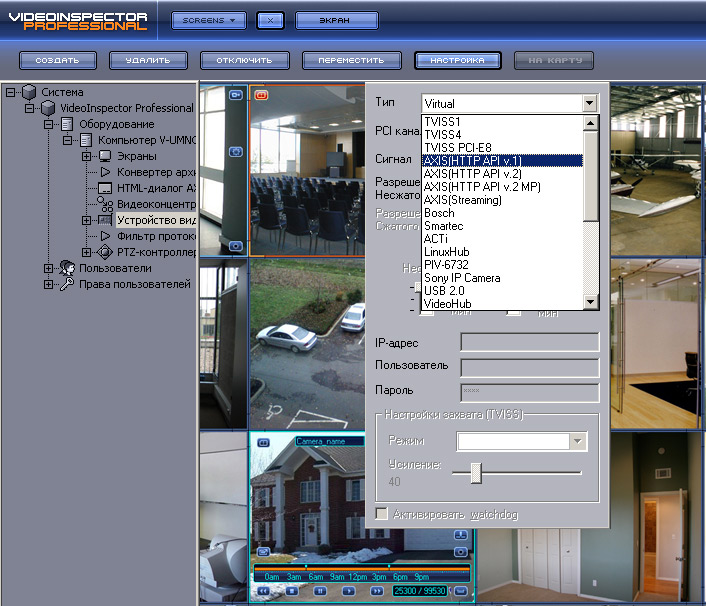Viewport: 706px width, 606px height.
Task: Expand the Пользователи node
Action: [48, 268]
